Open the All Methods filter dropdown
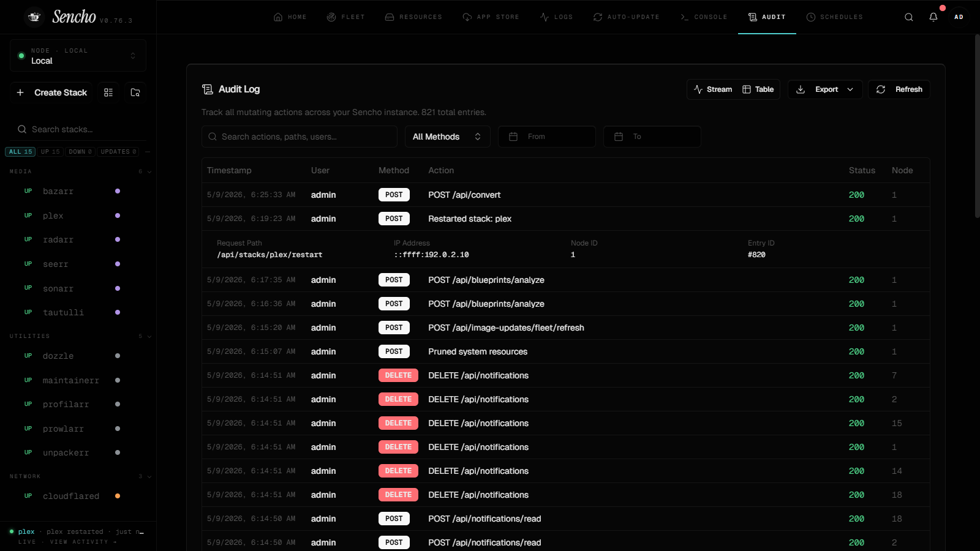The height and width of the screenshot is (551, 980). 447,137
